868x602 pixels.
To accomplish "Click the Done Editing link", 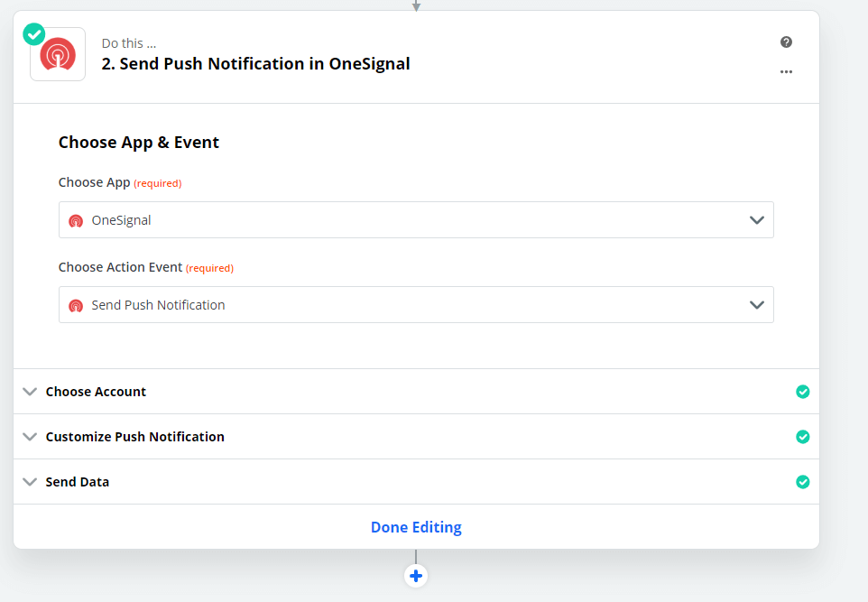I will [416, 527].
